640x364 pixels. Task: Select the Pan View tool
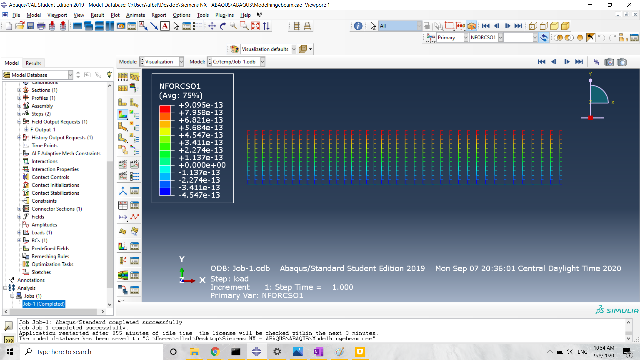point(212,26)
